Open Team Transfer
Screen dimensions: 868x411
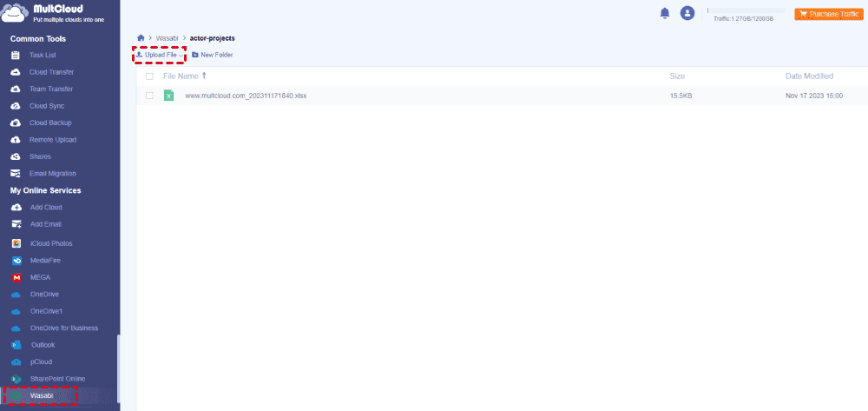pos(51,89)
